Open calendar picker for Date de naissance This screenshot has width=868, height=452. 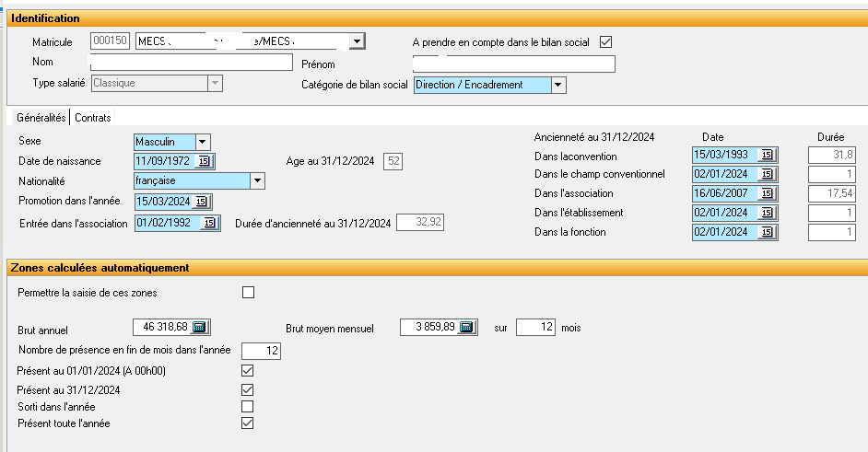point(204,162)
